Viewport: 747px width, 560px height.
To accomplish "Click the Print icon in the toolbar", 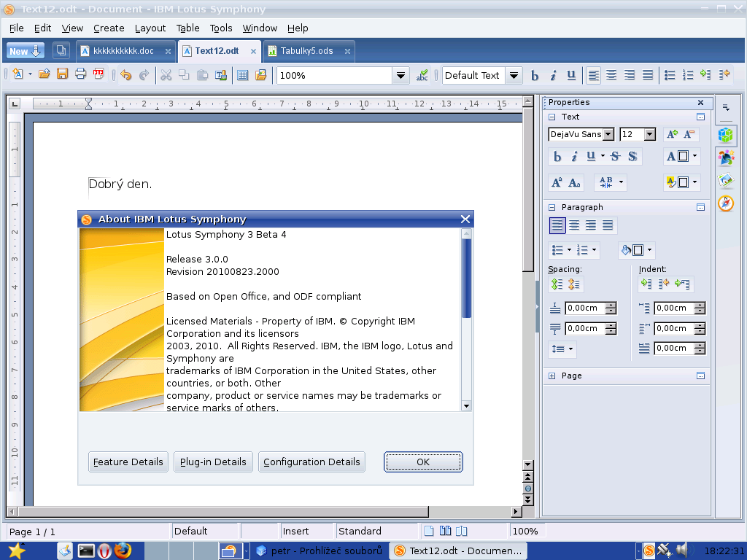I will pos(80,74).
